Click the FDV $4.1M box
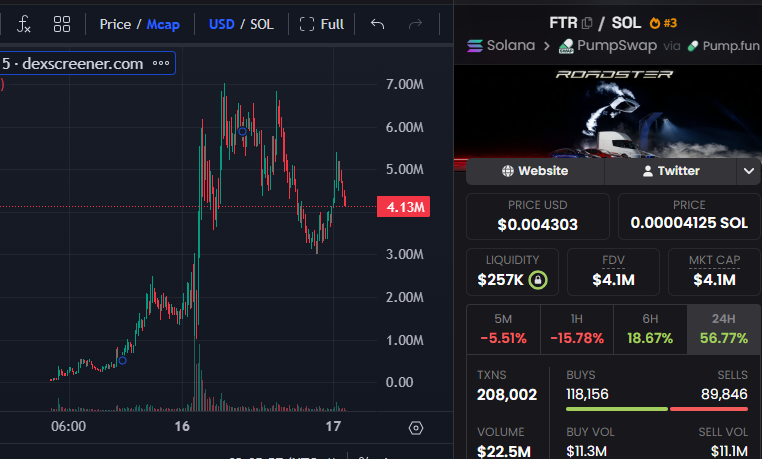 (613, 272)
